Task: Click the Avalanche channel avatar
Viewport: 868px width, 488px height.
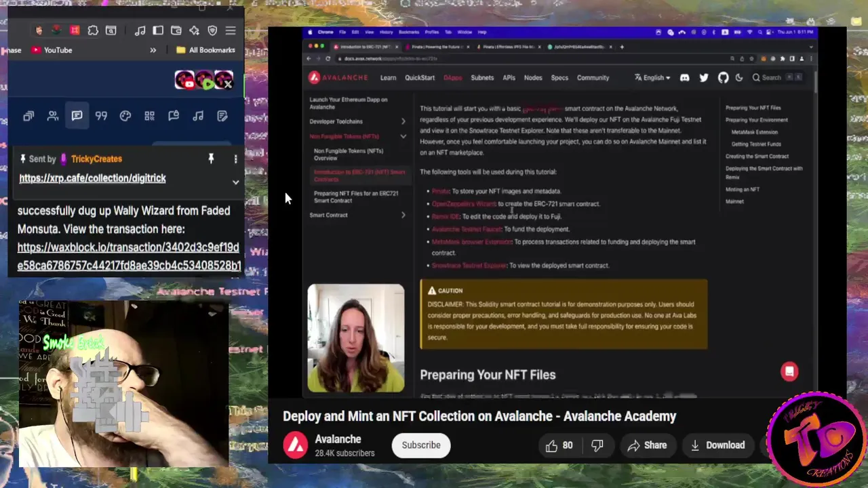Action: (295, 445)
